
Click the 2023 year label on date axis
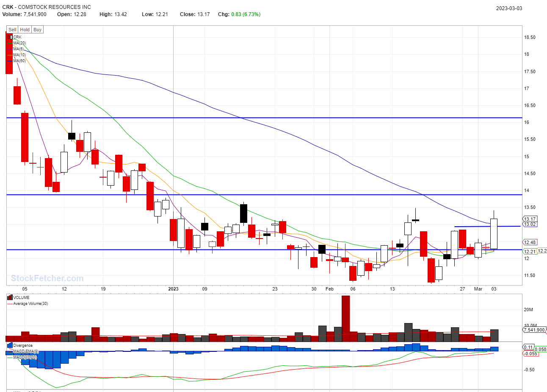[x=173, y=289]
